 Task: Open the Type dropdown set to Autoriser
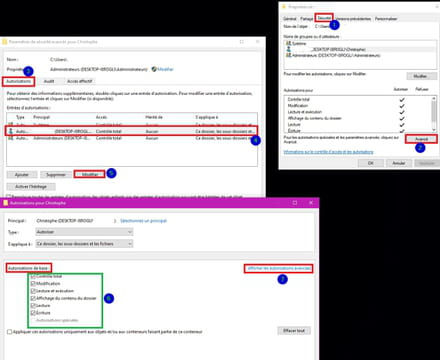pyautogui.click(x=84, y=232)
